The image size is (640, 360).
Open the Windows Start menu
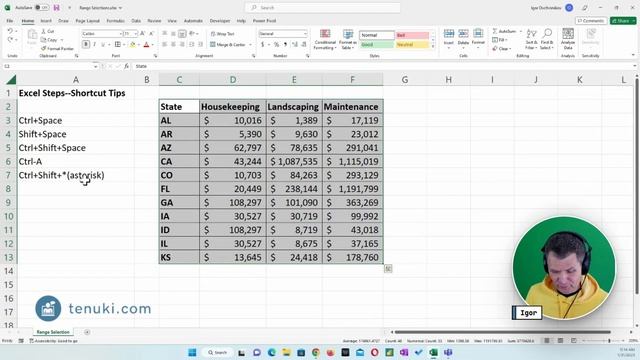pyautogui.click(x=192, y=352)
